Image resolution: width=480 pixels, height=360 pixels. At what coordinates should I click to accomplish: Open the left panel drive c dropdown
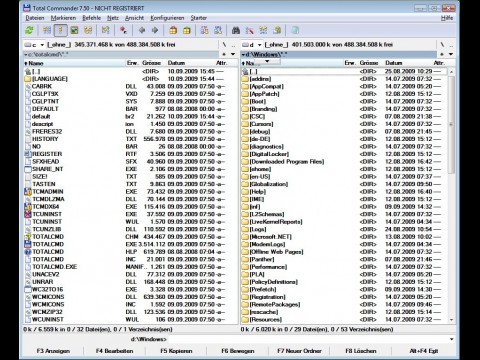pos(34,45)
